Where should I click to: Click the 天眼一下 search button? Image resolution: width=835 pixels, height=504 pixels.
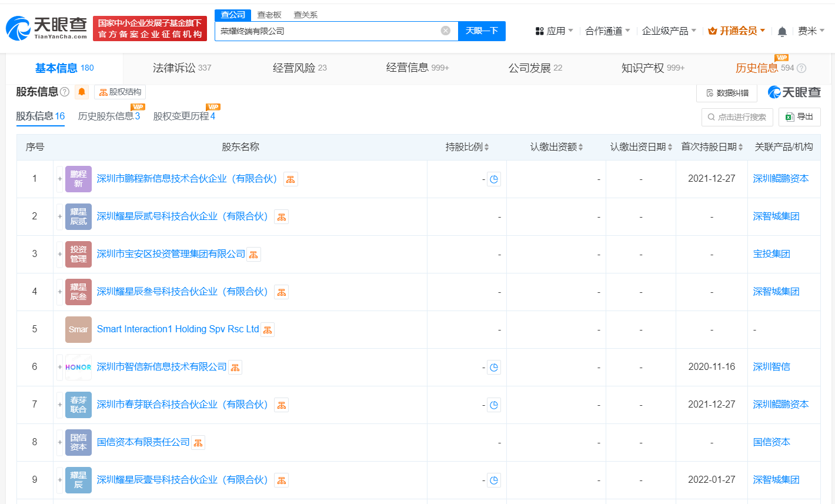tap(482, 31)
